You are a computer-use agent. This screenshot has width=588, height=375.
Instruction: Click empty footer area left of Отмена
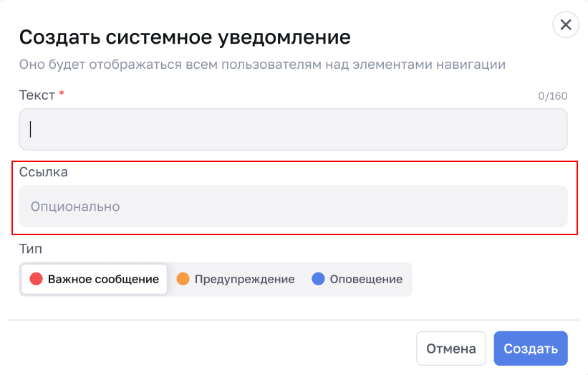215,349
